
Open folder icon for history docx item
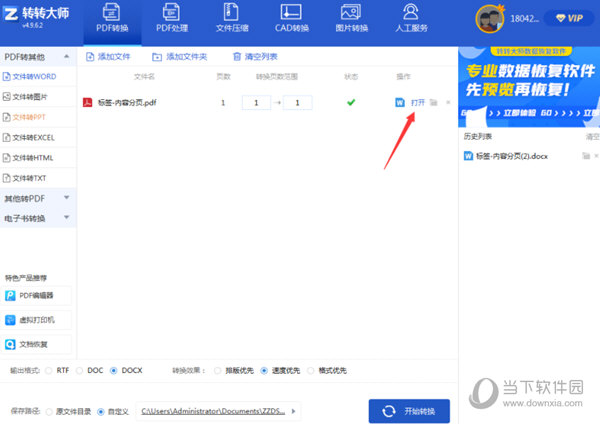click(x=586, y=156)
